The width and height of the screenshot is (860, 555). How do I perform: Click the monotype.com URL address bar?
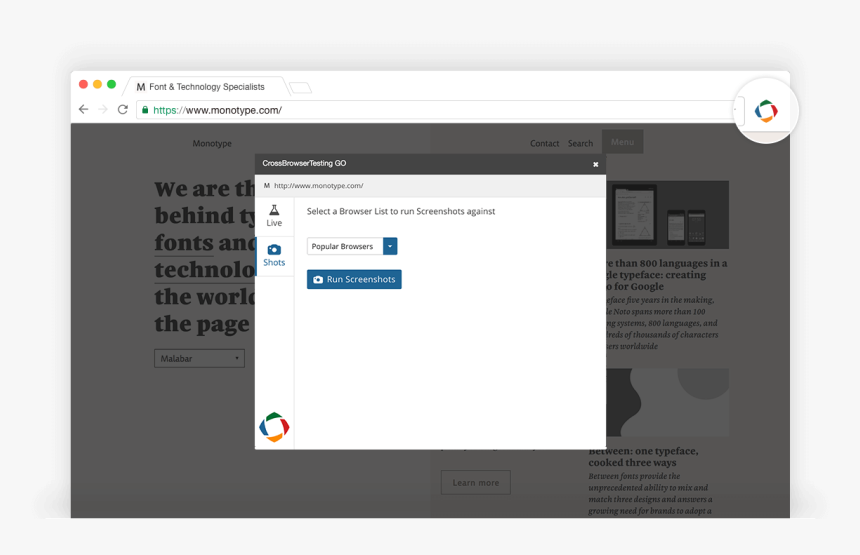(439, 110)
